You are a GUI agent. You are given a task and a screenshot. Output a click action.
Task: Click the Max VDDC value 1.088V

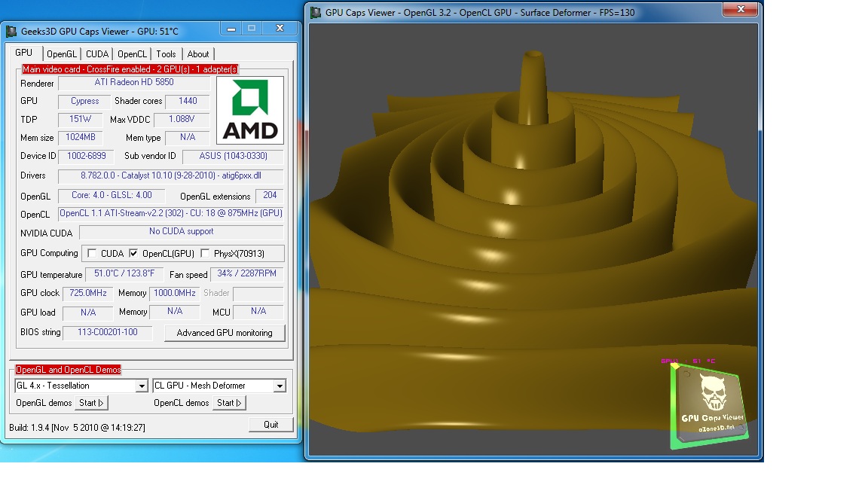pyautogui.click(x=182, y=120)
